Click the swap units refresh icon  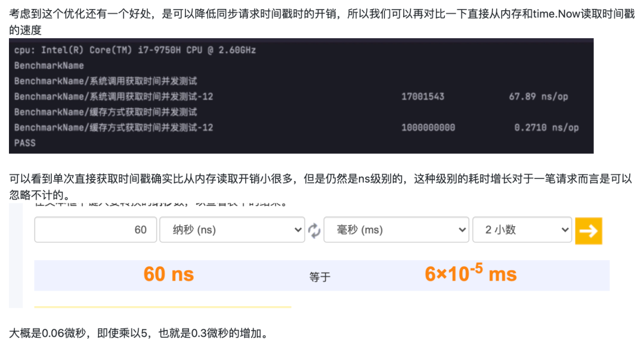point(314,230)
